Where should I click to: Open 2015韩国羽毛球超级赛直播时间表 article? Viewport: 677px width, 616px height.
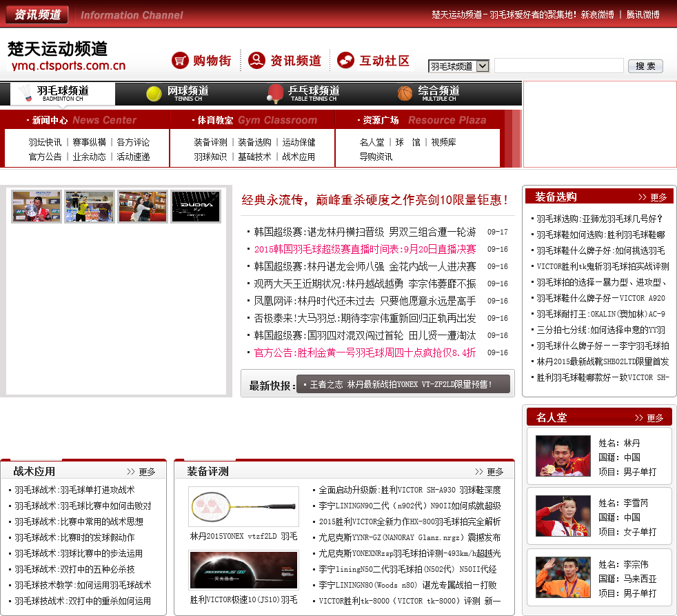(365, 249)
